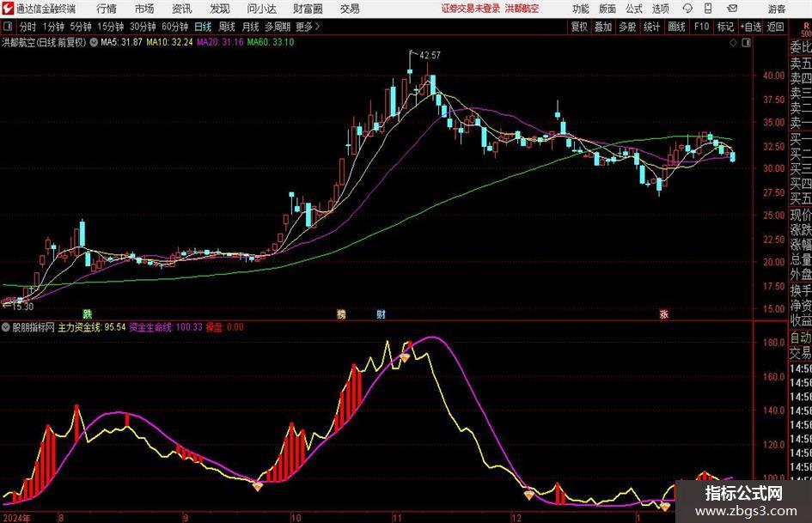Viewport: 812px width, 523px height.
Task: Click the MA5: 31.87 label
Action: click(x=121, y=42)
